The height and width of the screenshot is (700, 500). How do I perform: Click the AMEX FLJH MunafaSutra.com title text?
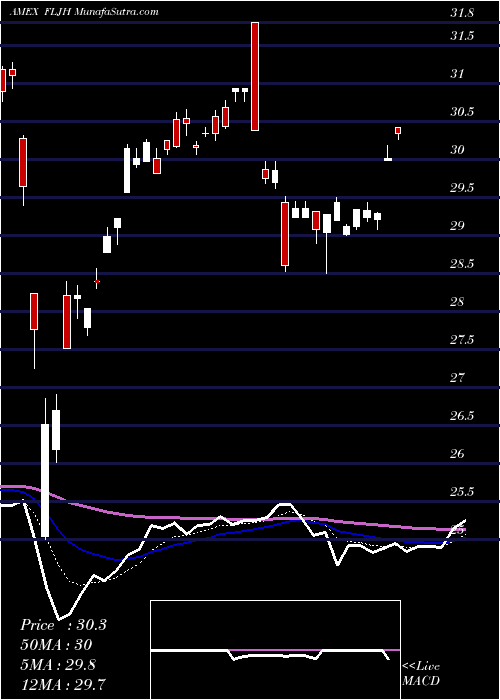coord(84,12)
